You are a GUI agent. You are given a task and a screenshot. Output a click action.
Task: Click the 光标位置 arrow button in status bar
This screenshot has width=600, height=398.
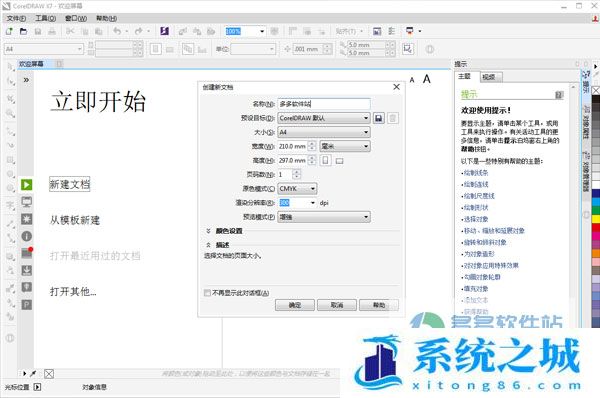(x=37, y=387)
